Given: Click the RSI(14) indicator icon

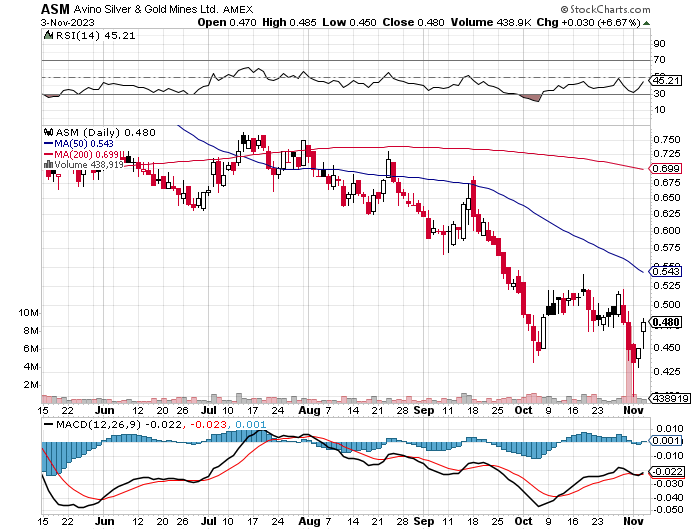Looking at the screenshot, I should 48,35.
